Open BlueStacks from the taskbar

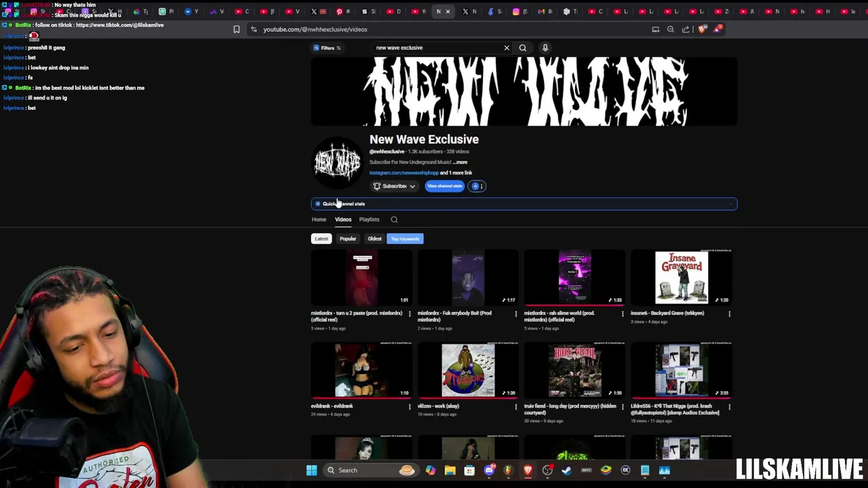[606, 470]
